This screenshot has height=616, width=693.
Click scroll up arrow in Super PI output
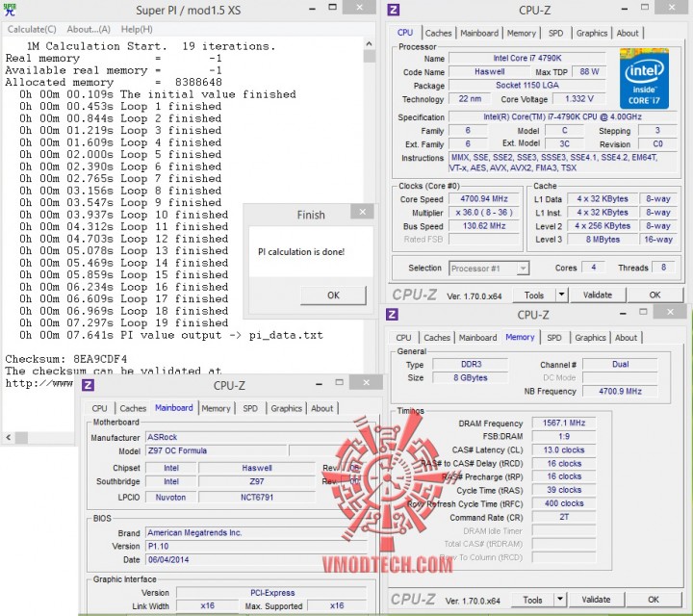(369, 43)
